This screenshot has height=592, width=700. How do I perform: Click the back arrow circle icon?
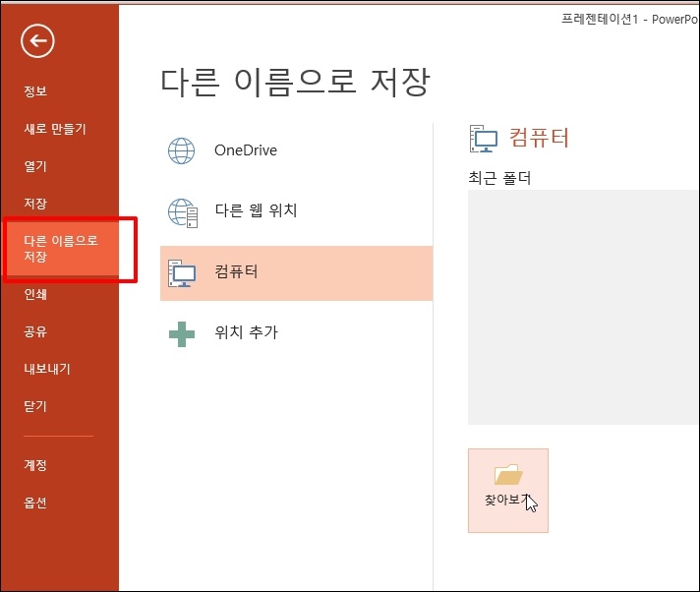click(x=37, y=41)
